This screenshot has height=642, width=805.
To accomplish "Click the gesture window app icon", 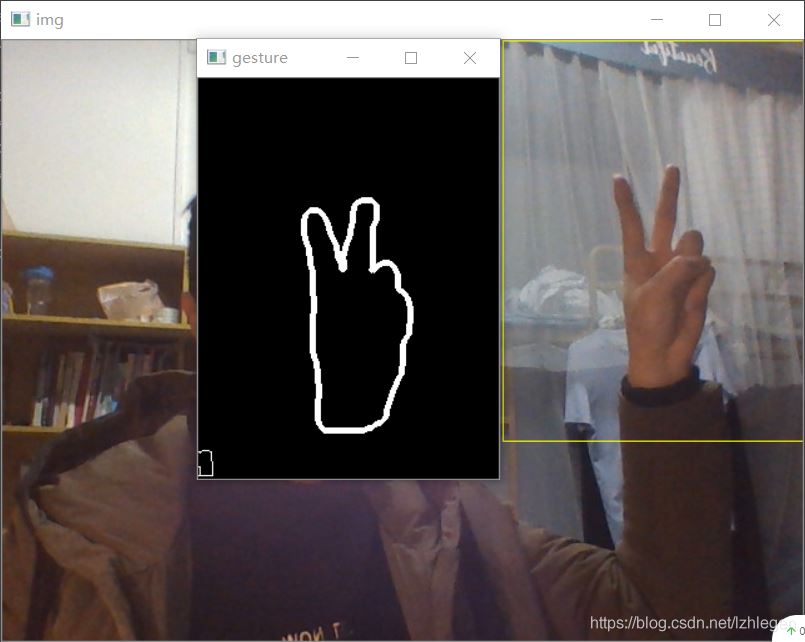I will 216,57.
